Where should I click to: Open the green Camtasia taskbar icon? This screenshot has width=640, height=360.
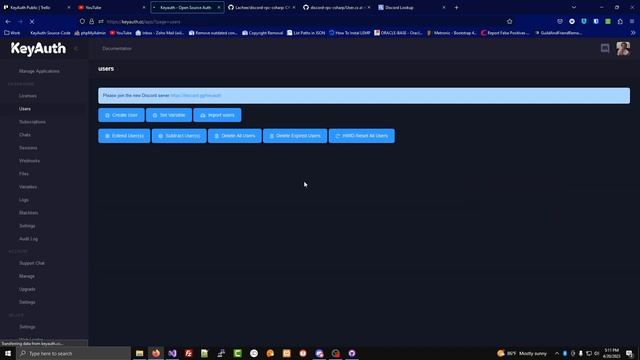238,353
